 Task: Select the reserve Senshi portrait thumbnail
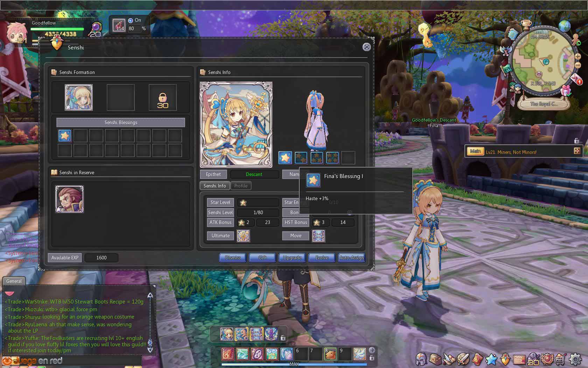click(69, 199)
